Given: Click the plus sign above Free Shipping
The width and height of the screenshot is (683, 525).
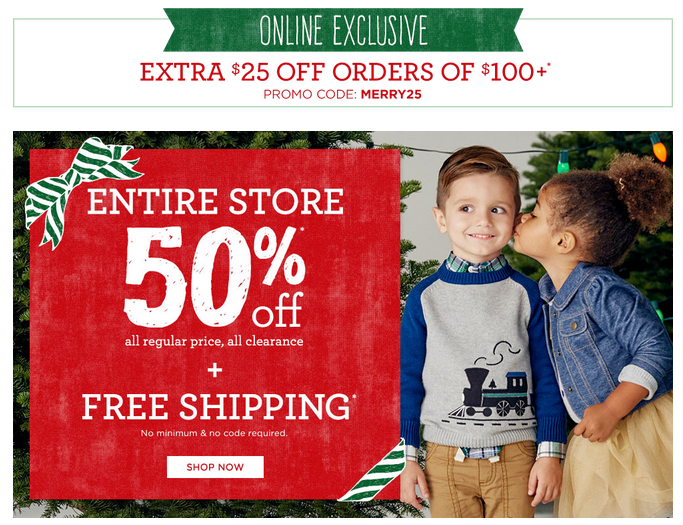Looking at the screenshot, I should [x=215, y=370].
